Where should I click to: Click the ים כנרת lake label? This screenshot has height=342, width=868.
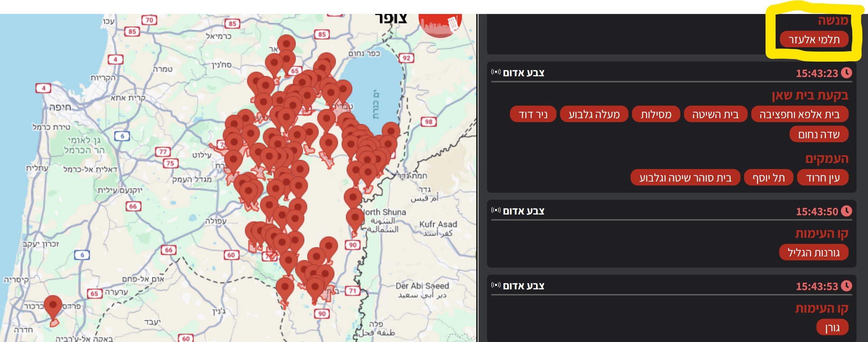click(376, 104)
